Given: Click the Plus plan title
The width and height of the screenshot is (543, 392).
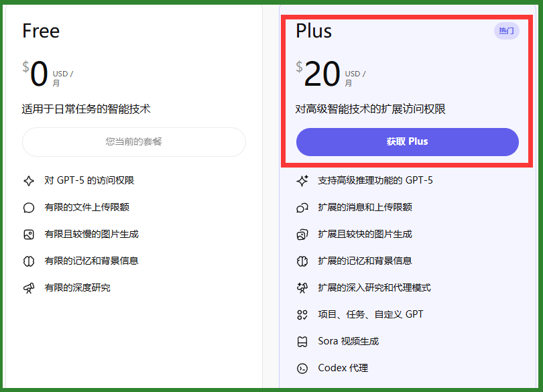Looking at the screenshot, I should point(314,31).
